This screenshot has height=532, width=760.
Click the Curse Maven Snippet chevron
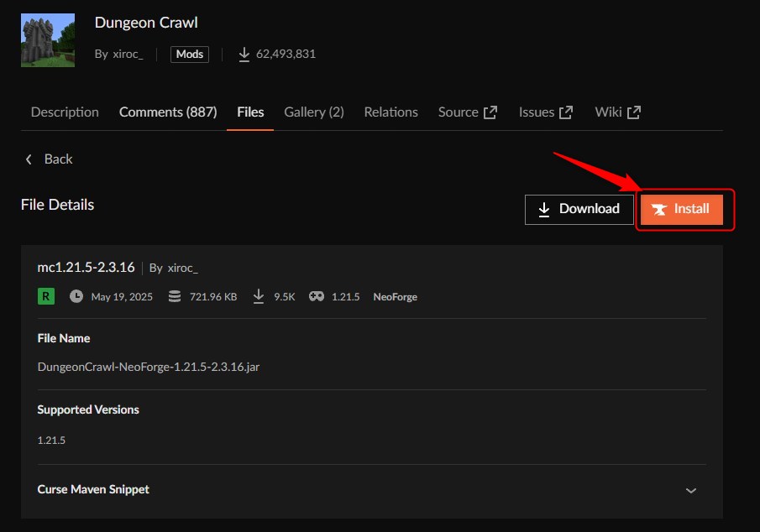coord(690,491)
